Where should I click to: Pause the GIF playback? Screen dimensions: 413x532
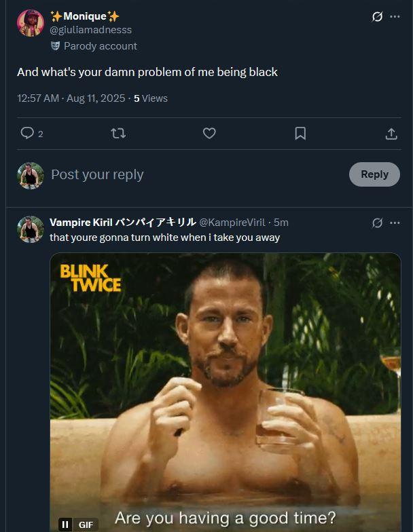click(65, 524)
